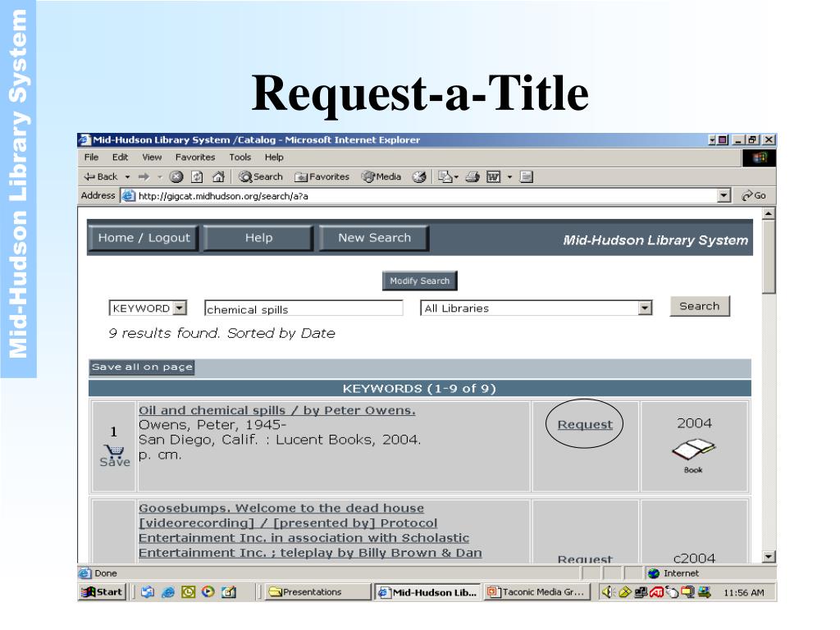Image resolution: width=840 pixels, height=630 pixels.
Task: Click the vertical scrollbar thumb
Action: click(x=769, y=257)
